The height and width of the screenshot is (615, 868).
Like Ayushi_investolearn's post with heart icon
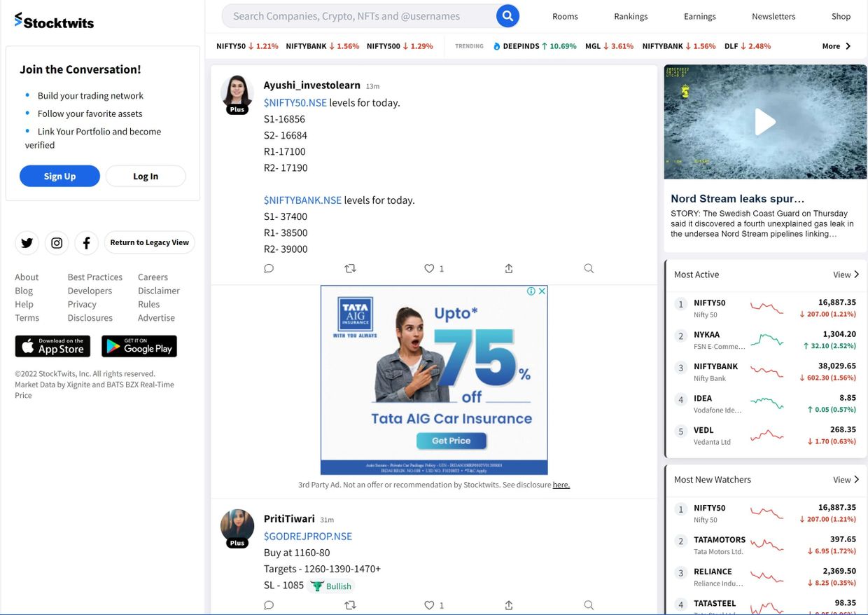[x=429, y=268]
